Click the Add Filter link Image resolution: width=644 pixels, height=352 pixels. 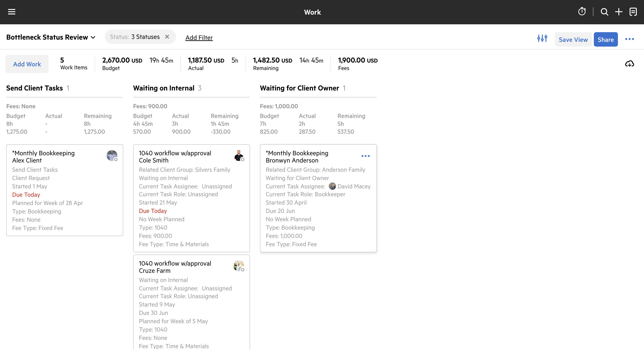click(x=199, y=38)
